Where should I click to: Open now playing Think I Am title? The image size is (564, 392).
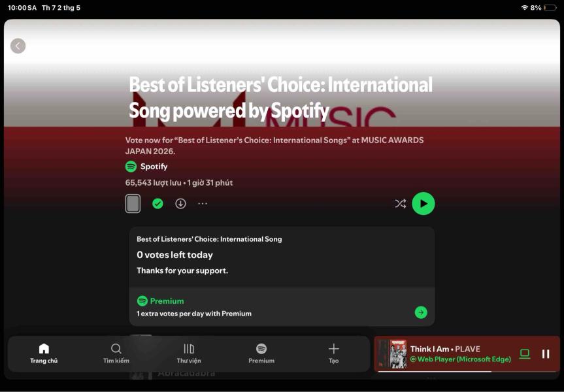pos(429,349)
